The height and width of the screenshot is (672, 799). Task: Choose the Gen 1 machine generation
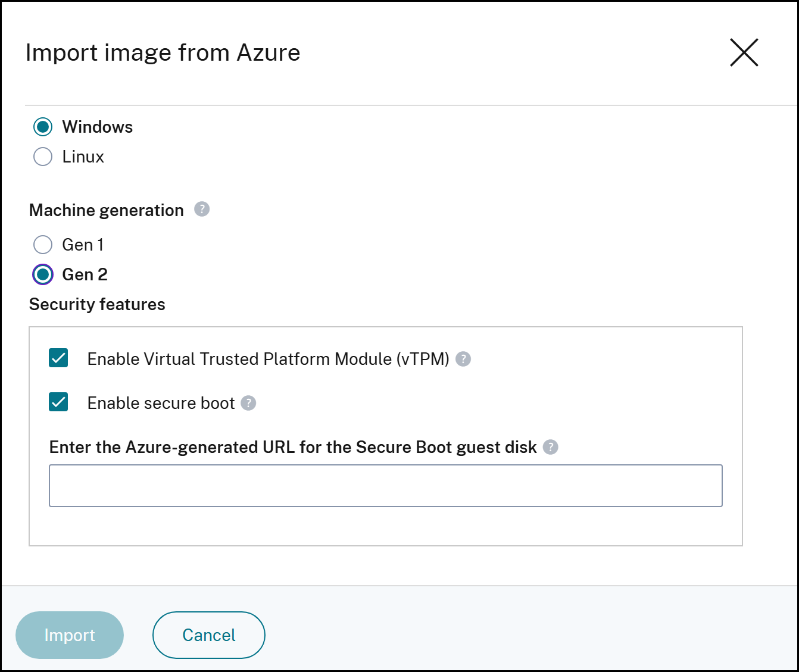tap(43, 245)
